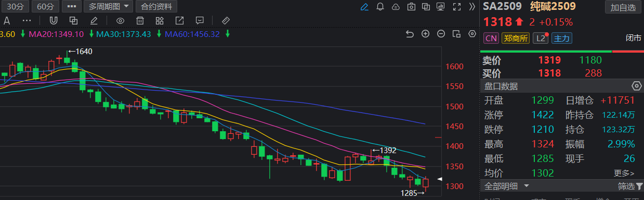Click the SA2509 contract code
Viewport: 644px width, 200px height.
(502, 7)
